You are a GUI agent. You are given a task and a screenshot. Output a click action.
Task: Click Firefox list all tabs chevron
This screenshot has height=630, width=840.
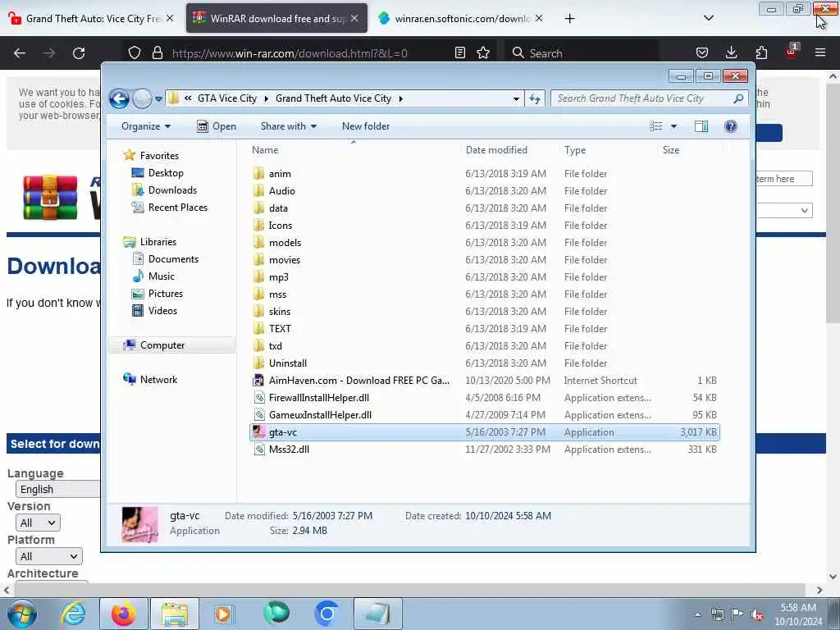tap(708, 18)
